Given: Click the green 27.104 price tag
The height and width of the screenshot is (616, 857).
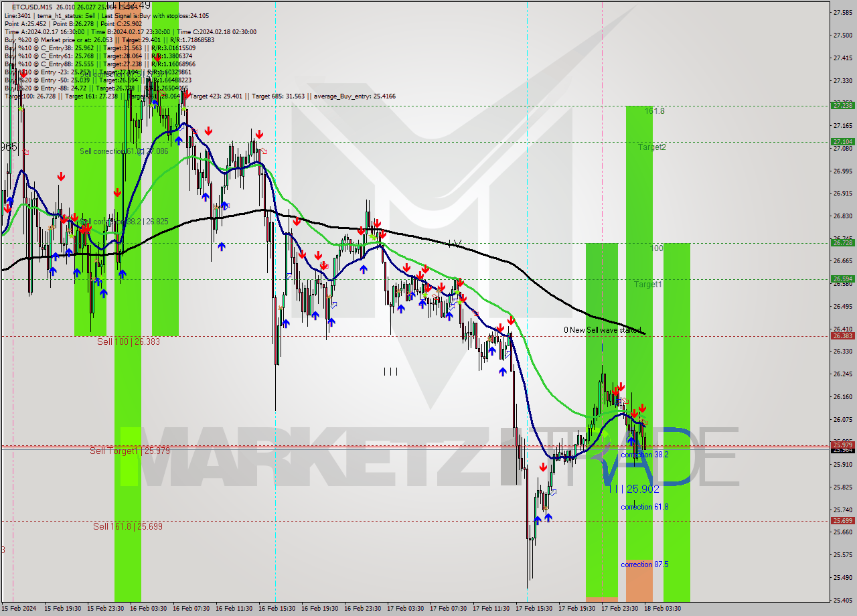Looking at the screenshot, I should point(842,141).
